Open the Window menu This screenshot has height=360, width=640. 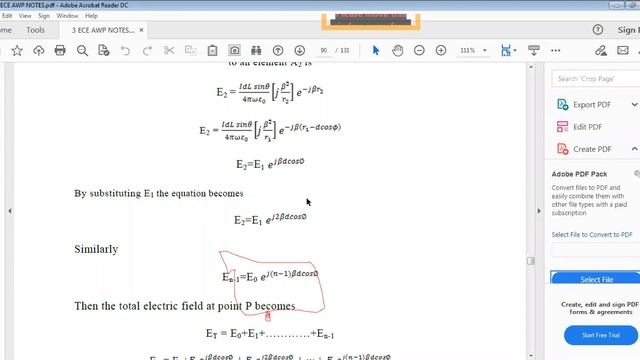click(67, 16)
